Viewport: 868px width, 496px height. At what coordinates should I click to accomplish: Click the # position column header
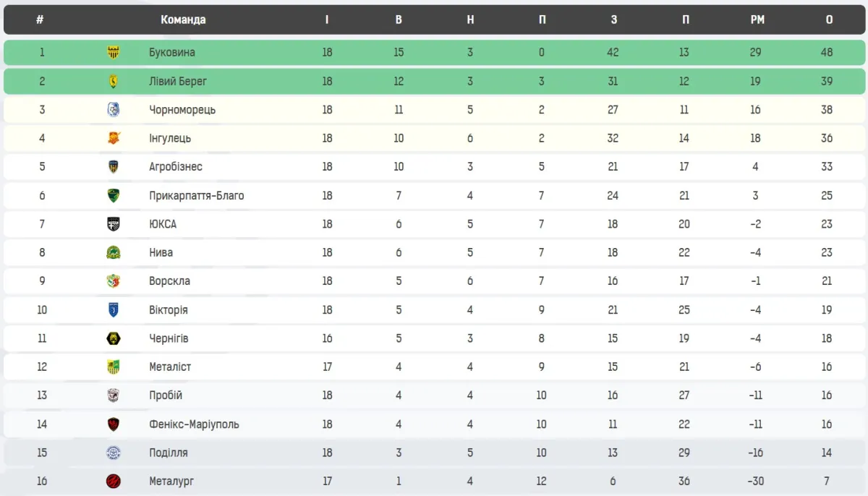tap(40, 20)
